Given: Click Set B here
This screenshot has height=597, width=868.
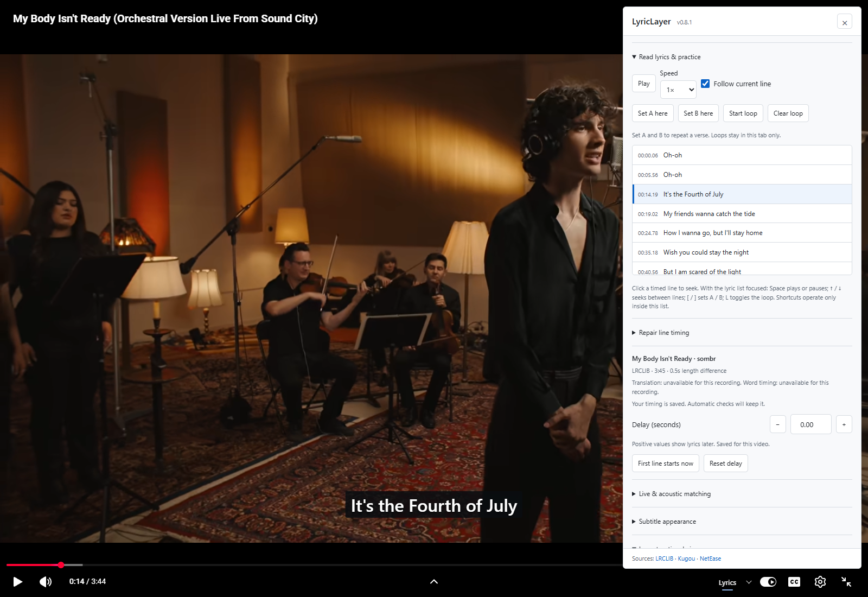Looking at the screenshot, I should pyautogui.click(x=698, y=113).
